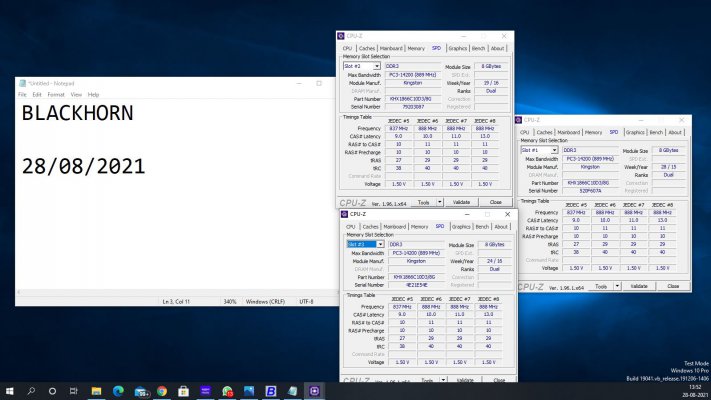
Task: Open File Explorer from the taskbar
Action: point(96,391)
